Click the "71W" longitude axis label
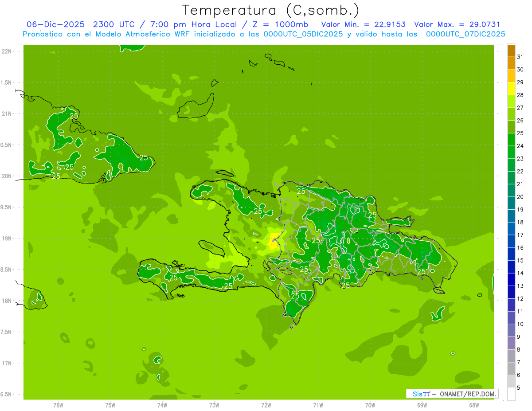 pos(318,405)
